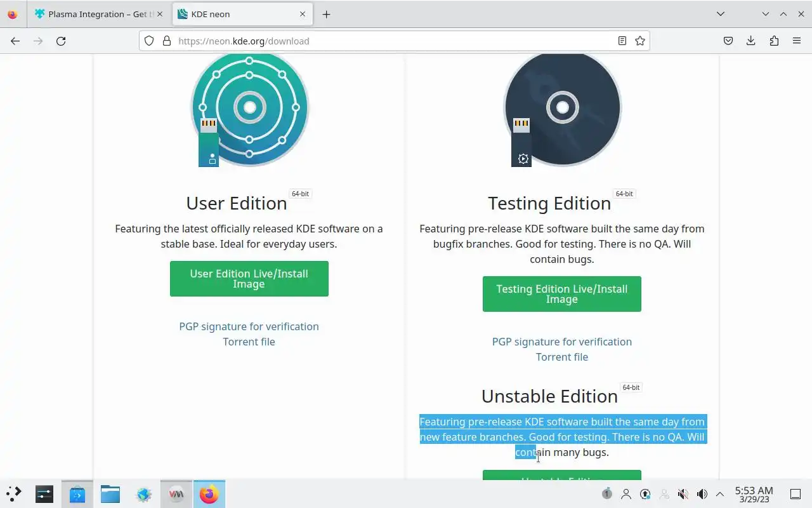Focus the Firefox taskbar entry
The height and width of the screenshot is (508, 812).
209,494
